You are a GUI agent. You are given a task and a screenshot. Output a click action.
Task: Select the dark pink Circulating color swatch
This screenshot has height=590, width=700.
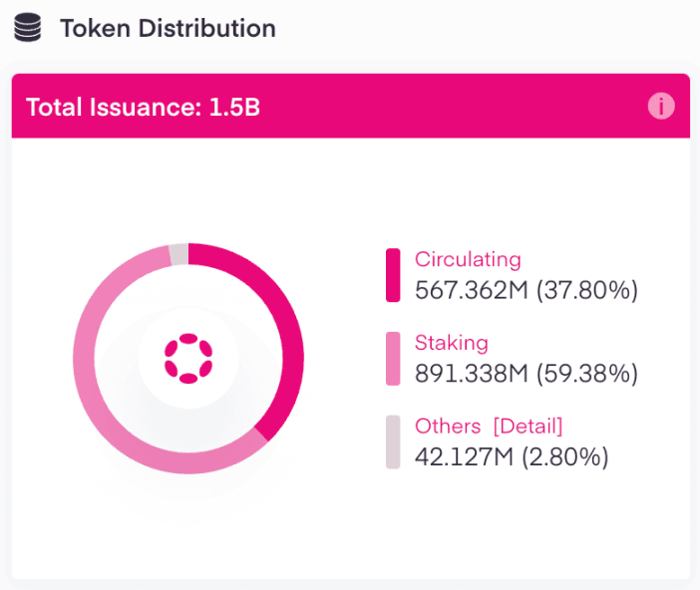click(393, 275)
